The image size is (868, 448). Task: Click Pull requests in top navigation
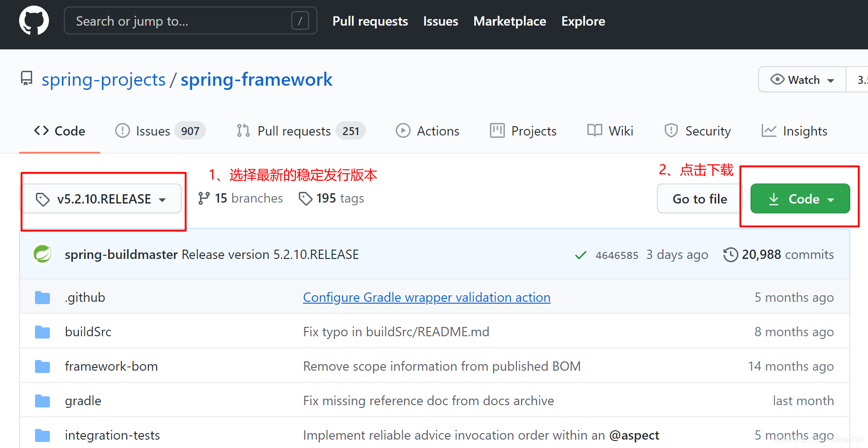click(x=370, y=21)
